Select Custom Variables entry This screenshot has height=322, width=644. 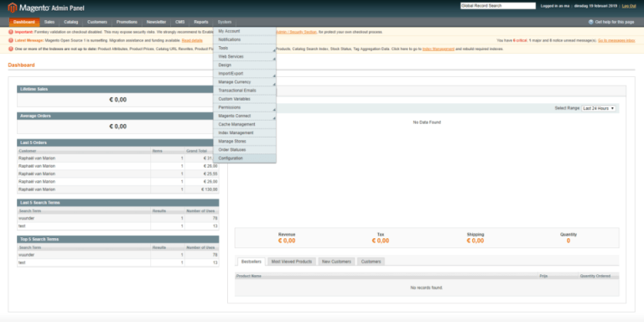pos(244,99)
